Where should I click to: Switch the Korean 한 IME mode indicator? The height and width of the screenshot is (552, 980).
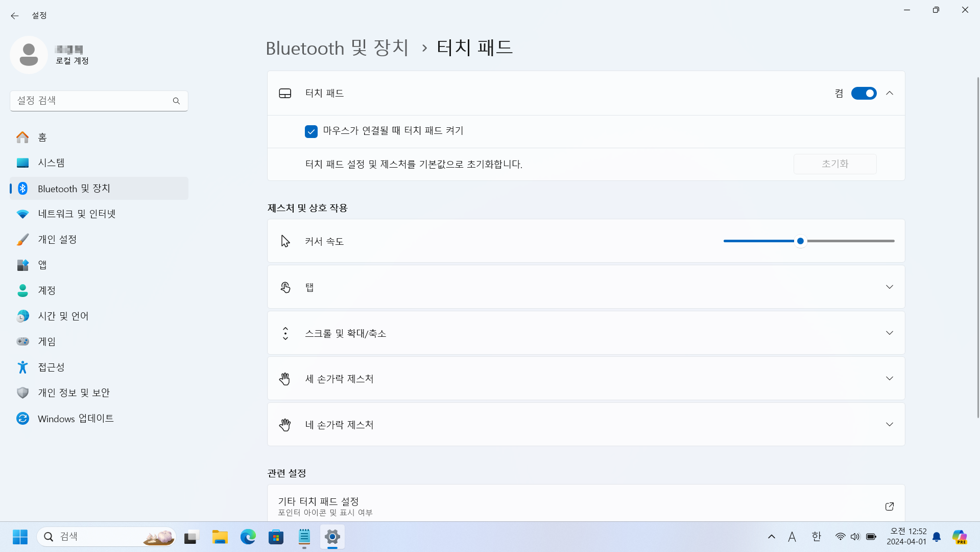[816, 537]
